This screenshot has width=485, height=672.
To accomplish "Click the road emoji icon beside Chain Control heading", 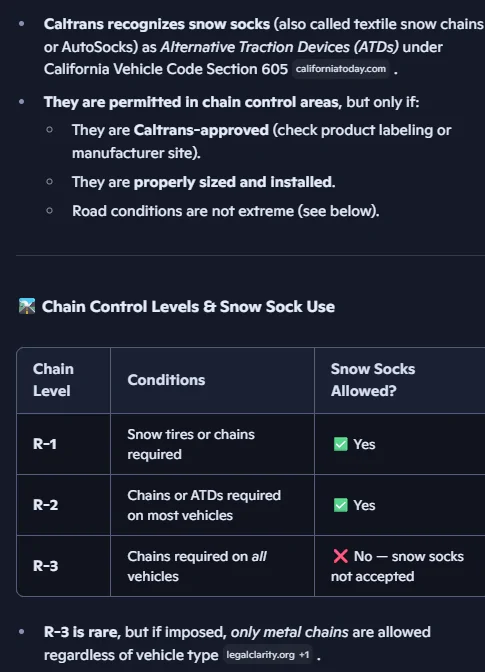I will click(27, 306).
